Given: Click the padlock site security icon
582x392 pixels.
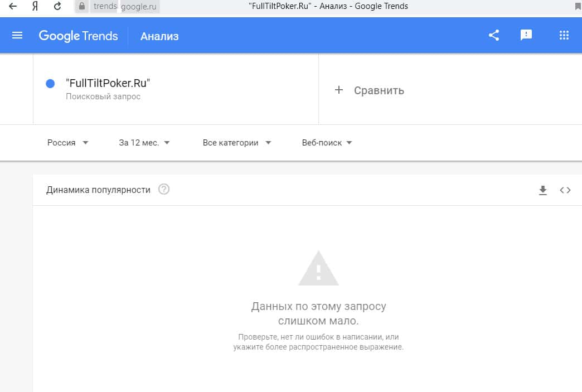Looking at the screenshot, I should point(82,6).
